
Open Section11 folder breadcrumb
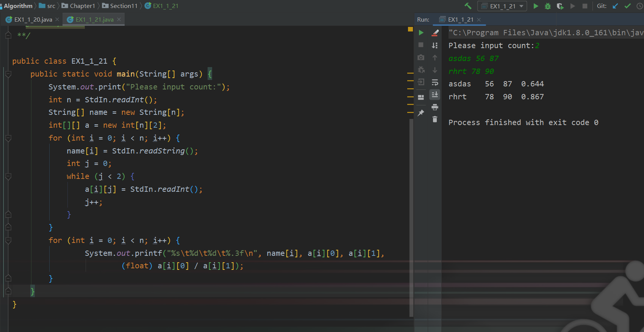click(120, 6)
